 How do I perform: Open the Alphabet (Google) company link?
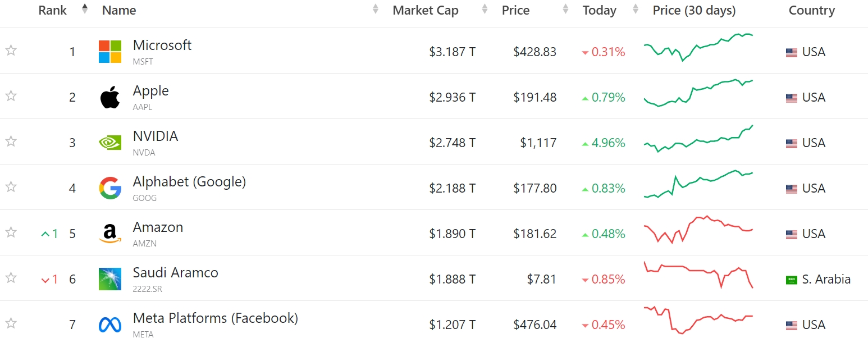pos(189,182)
